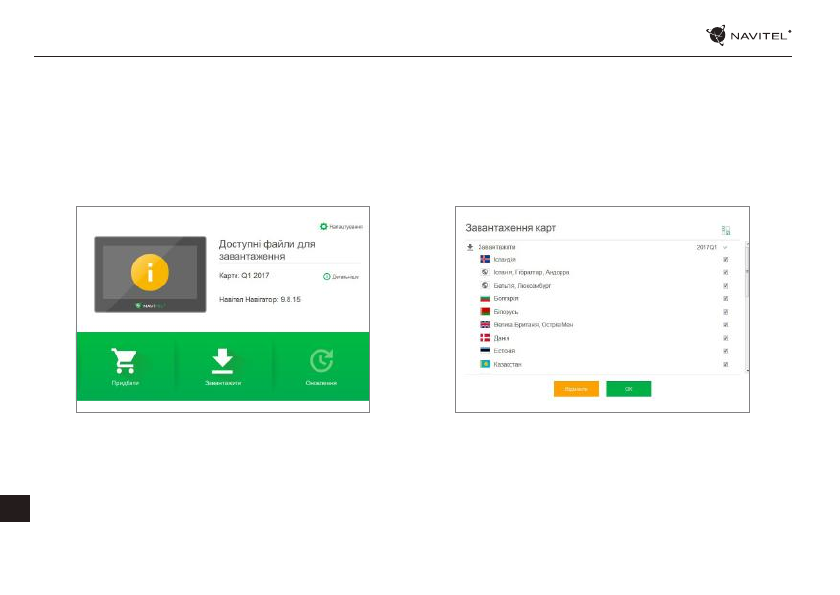Viewport: 840px width, 595px height.
Task: Confirm map selection with green OK button
Action: pos(628,389)
